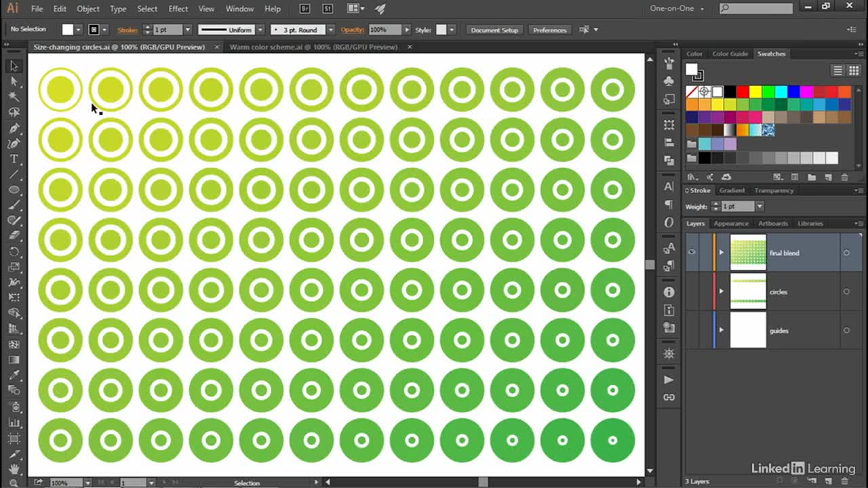
Task: Open the Character panel icon
Action: tap(669, 186)
